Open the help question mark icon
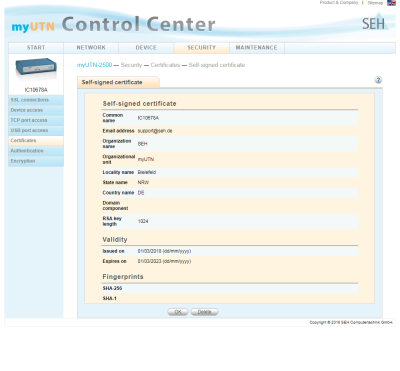Screen dimensions: 400x371 coord(378,80)
